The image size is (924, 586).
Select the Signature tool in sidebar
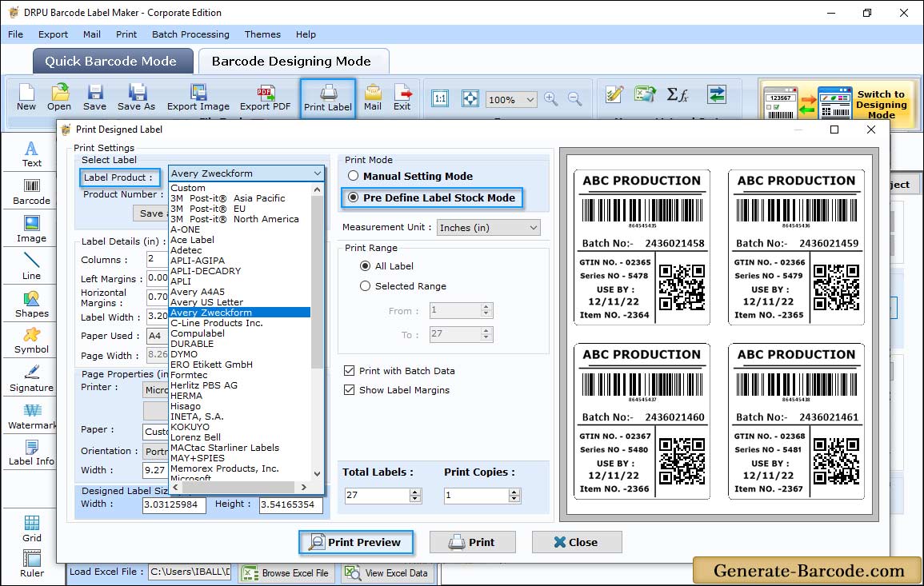click(31, 379)
